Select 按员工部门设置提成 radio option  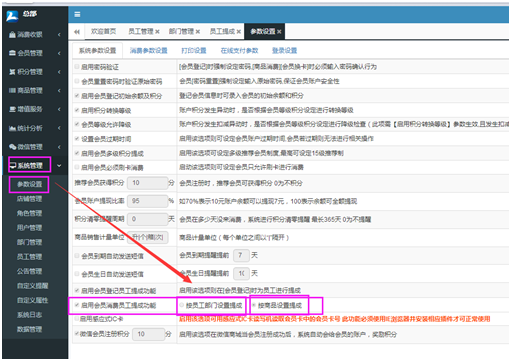tap(182, 305)
